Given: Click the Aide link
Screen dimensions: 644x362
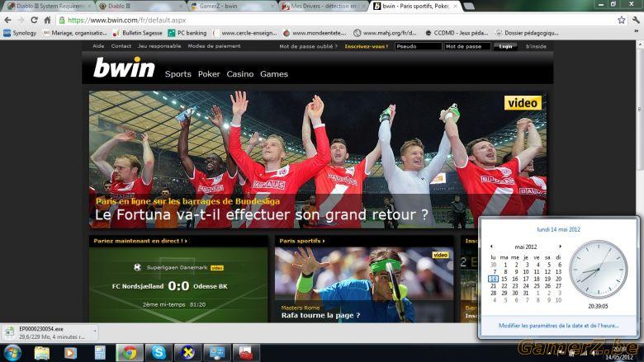Looking at the screenshot, I should pyautogui.click(x=98, y=46).
